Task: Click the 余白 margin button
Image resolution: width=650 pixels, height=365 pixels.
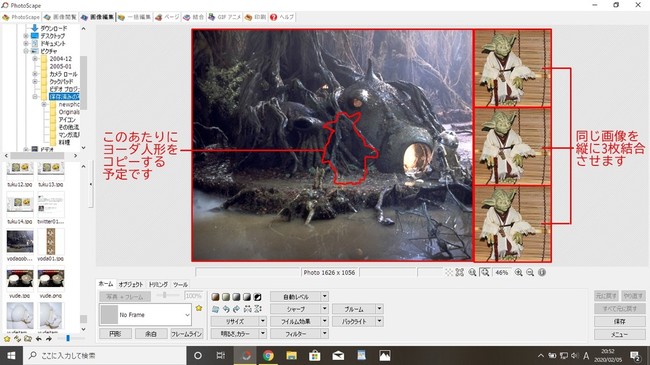Action: [x=151, y=333]
